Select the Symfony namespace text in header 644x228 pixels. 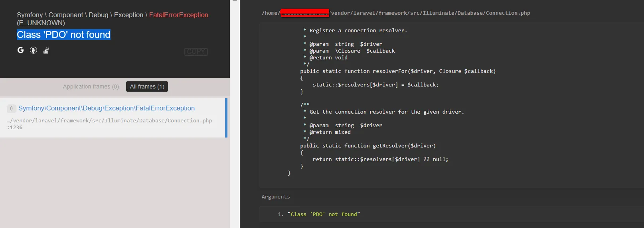pyautogui.click(x=30, y=15)
